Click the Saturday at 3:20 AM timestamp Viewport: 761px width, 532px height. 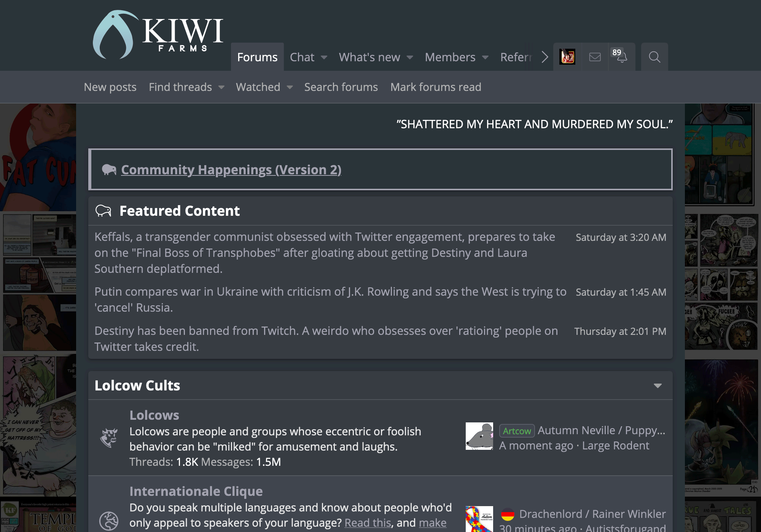(x=621, y=237)
